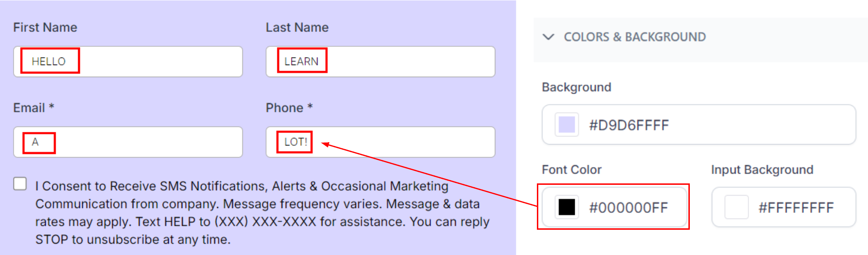868x255 pixels.
Task: Edit the Font Color hex value #000000FF
Action: click(628, 207)
